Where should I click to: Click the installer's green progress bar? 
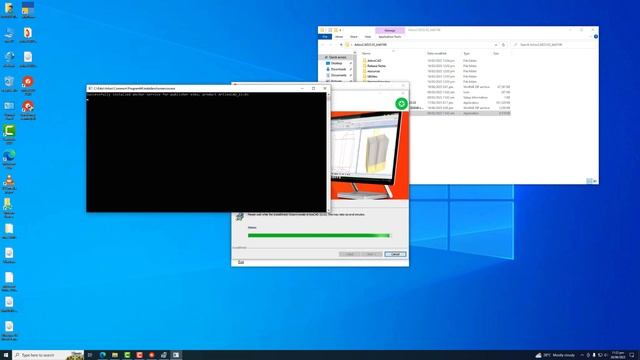[x=319, y=236]
